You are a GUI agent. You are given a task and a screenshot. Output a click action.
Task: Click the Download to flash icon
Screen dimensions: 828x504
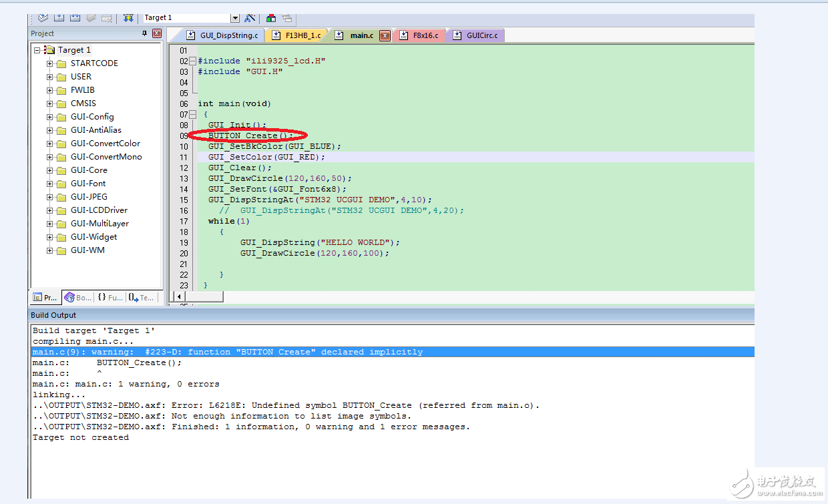click(x=128, y=17)
